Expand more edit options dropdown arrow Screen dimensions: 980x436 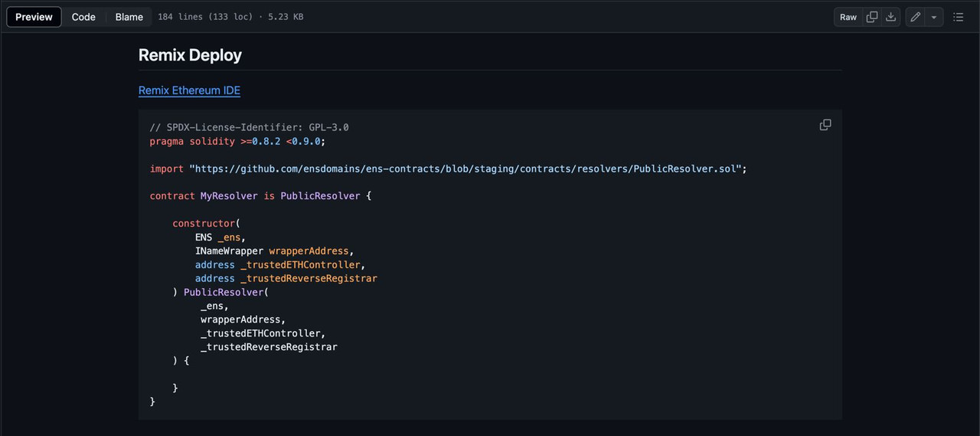[x=934, y=17]
